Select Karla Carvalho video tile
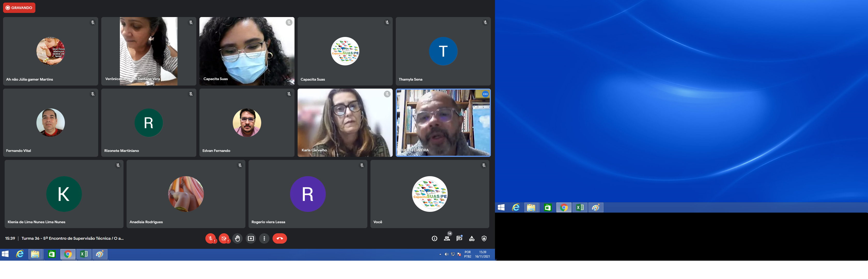 point(345,123)
